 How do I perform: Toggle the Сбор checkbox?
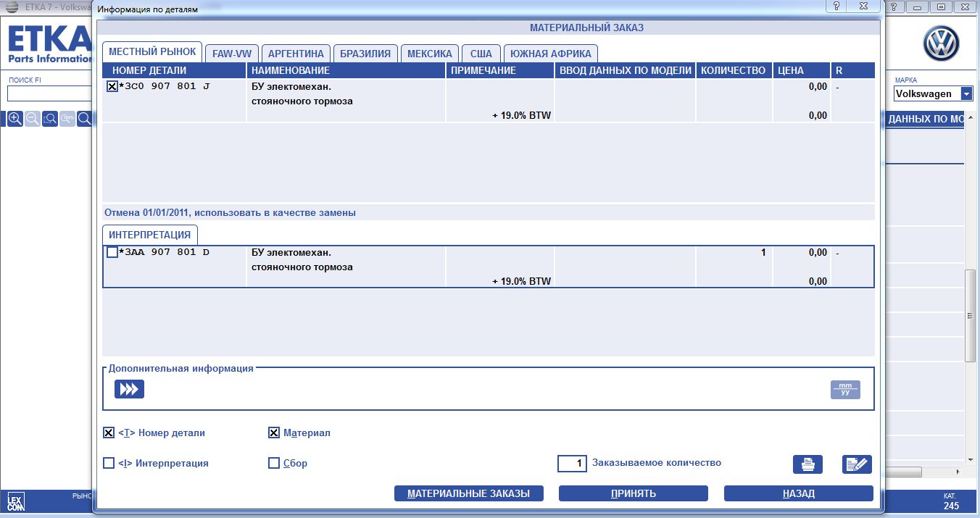tap(274, 463)
